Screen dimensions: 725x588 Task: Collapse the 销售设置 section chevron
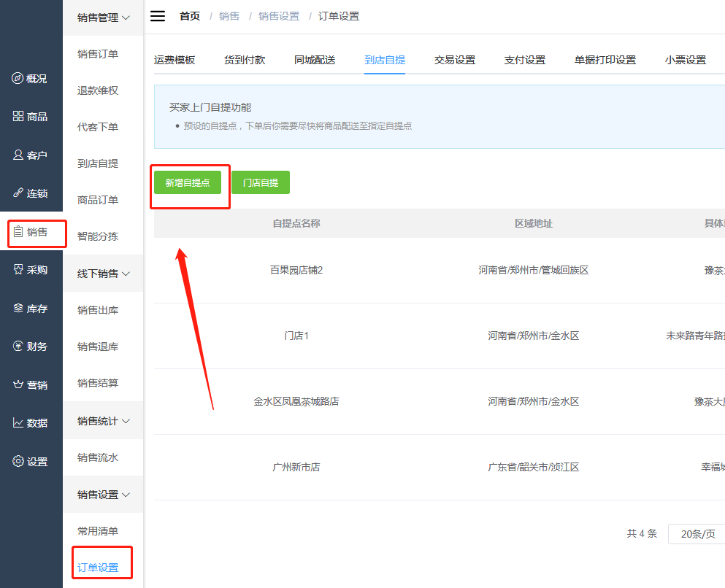126,495
